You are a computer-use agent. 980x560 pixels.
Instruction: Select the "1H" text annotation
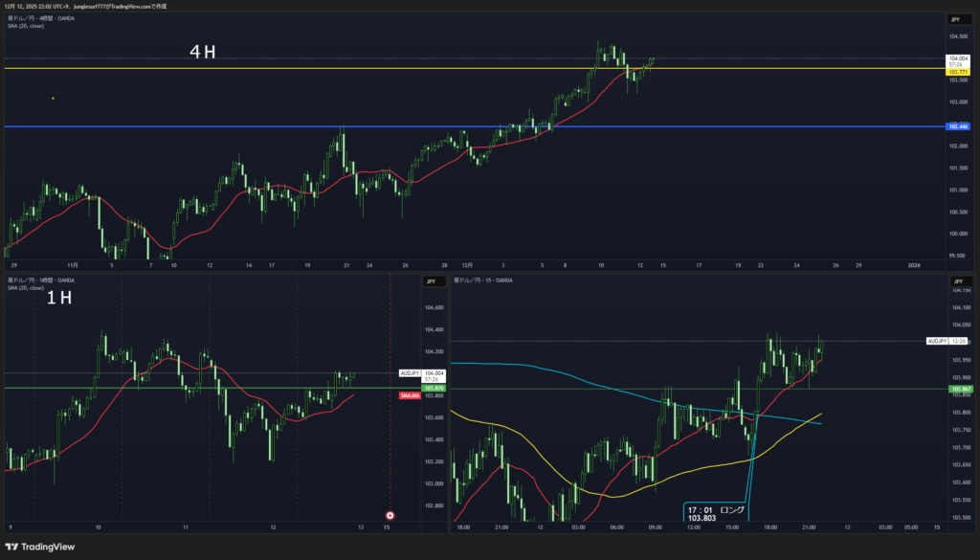tap(58, 298)
